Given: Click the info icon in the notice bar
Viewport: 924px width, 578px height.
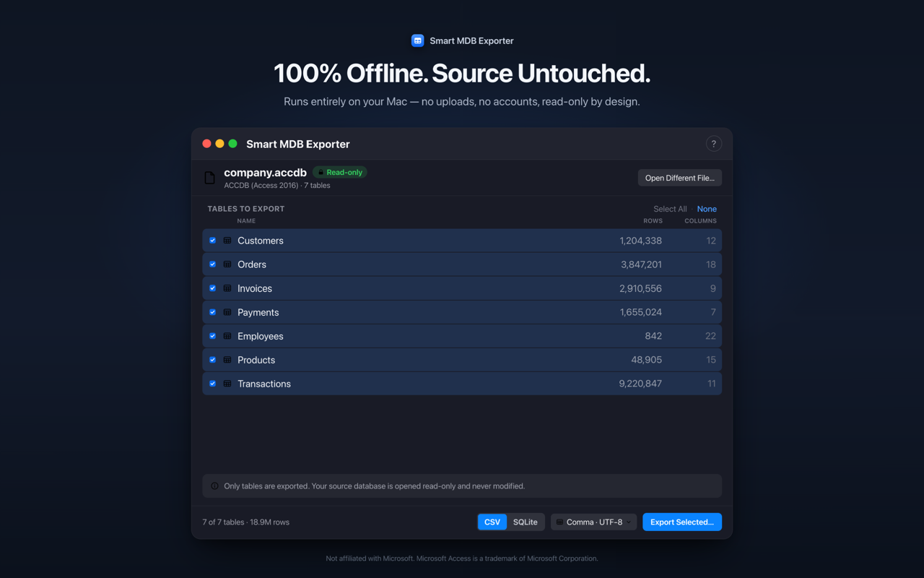Looking at the screenshot, I should click(214, 486).
